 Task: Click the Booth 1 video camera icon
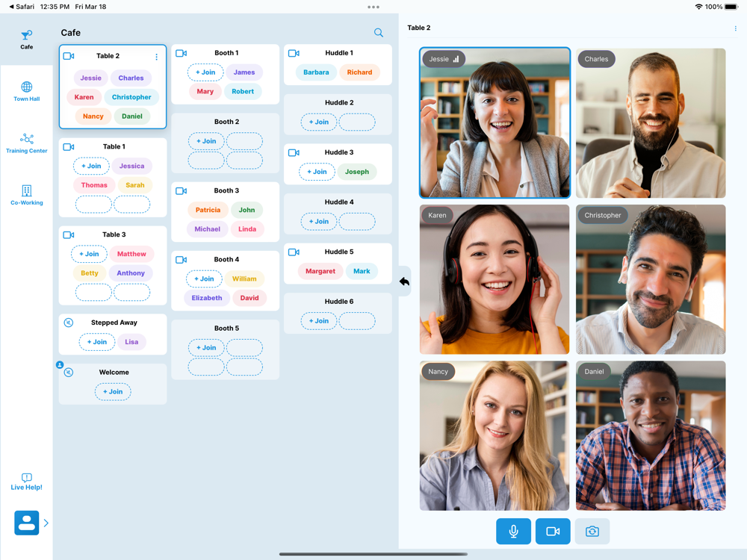coord(181,53)
